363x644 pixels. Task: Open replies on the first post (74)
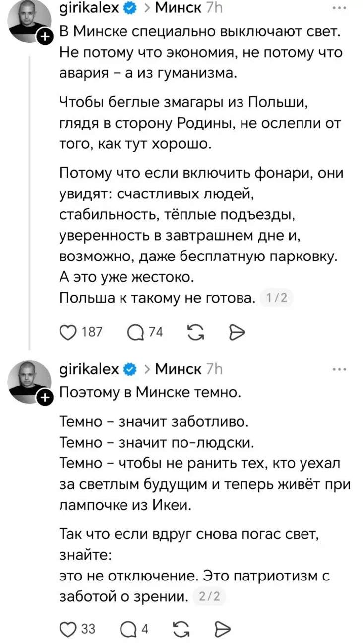pos(135,332)
